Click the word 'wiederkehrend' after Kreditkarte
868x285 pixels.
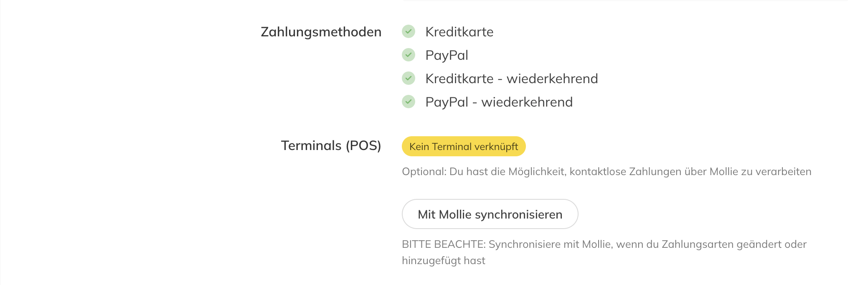coord(552,79)
